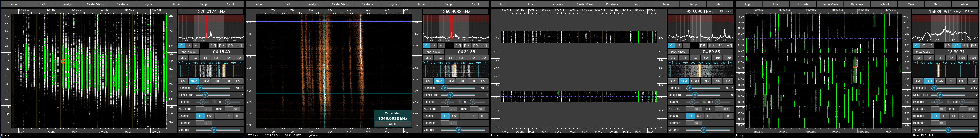Viewport: 980px width, 138px height.
Task: Open the leftmost window's Carrier Views menu
Action: [x=95, y=4]
